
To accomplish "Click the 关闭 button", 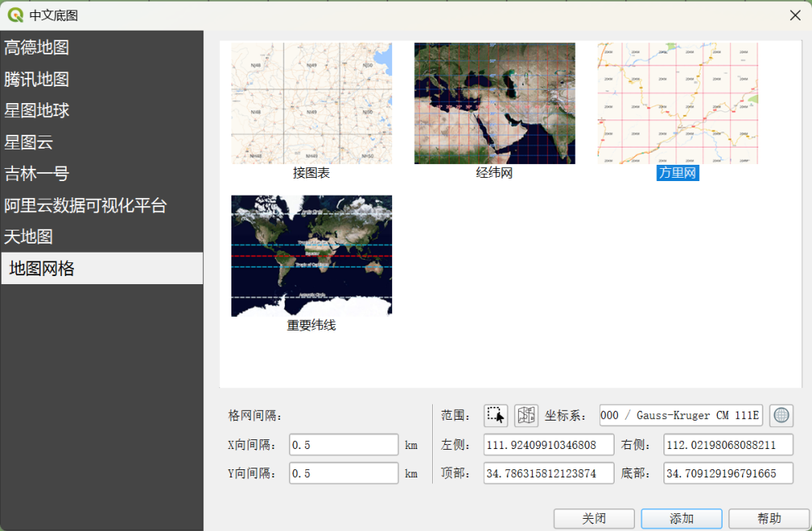I will 594,519.
